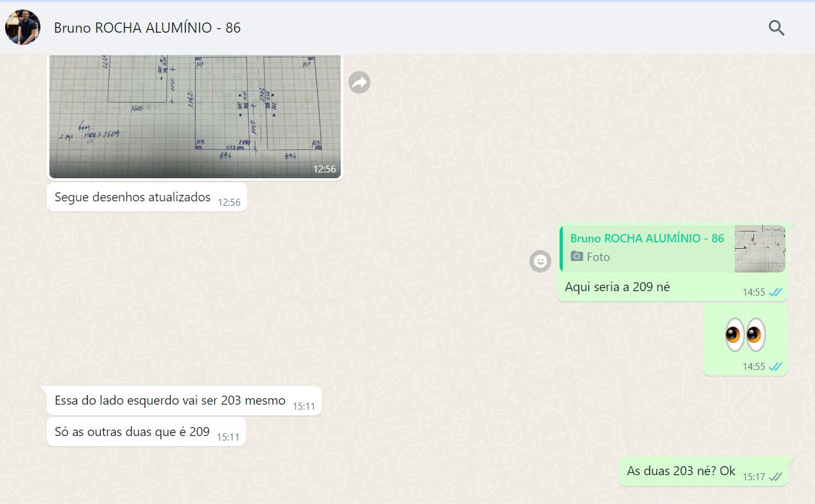Screen dimensions: 815x504
Task: Click read-receipt checkmarks on 'As duas 203 né? Ok'
Action: click(775, 476)
